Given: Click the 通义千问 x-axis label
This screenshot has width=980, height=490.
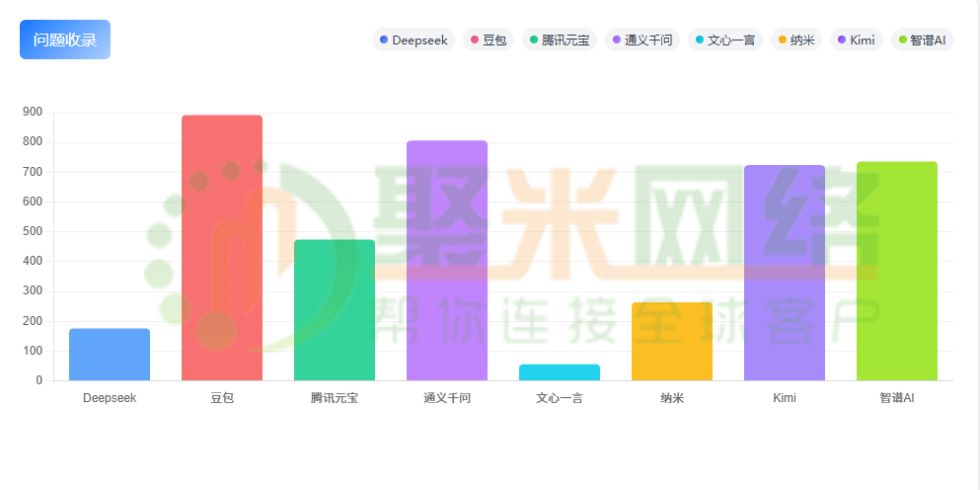Looking at the screenshot, I should point(447,398).
